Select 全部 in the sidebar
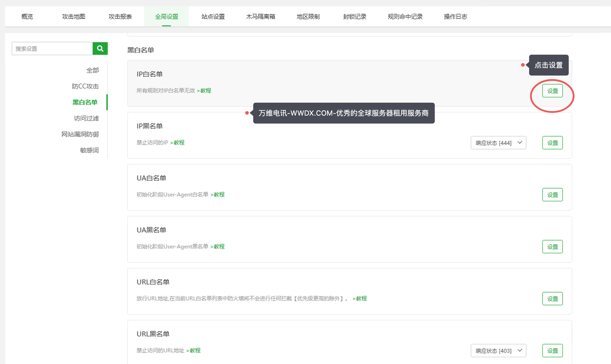The image size is (611, 364). click(x=93, y=70)
